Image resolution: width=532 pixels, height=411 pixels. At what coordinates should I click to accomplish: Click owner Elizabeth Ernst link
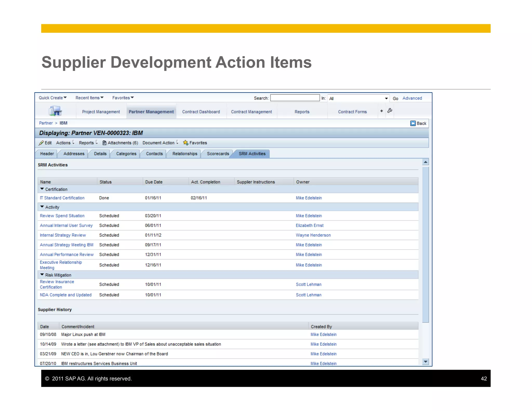click(309, 226)
